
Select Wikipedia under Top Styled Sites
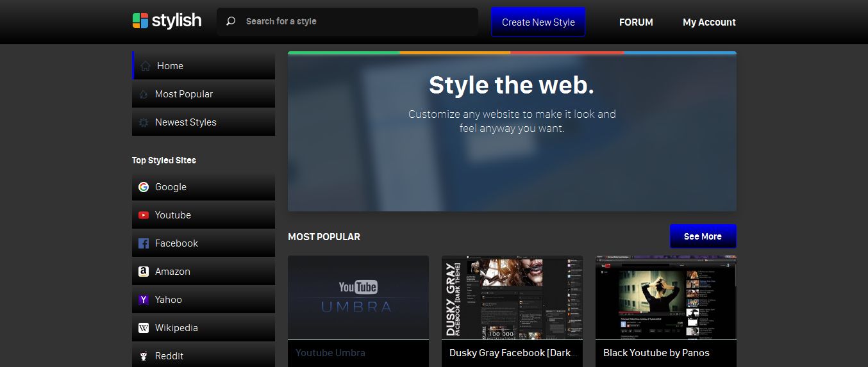[203, 327]
